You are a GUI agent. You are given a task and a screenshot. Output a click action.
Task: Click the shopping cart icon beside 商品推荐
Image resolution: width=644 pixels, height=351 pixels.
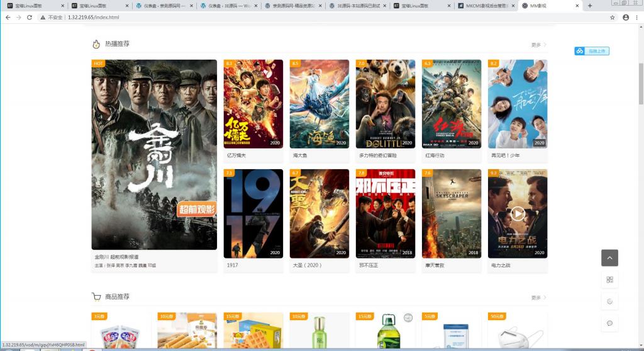96,297
